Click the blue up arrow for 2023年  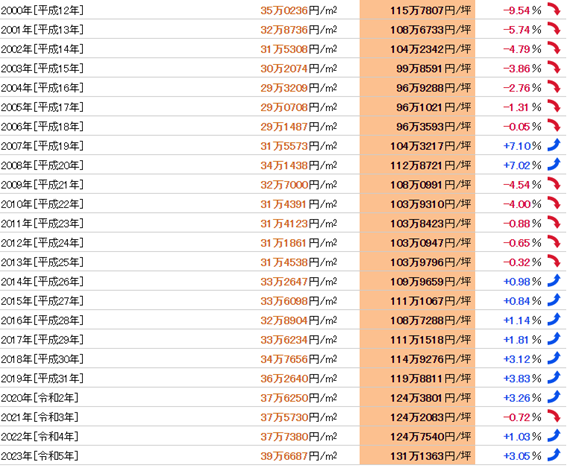coord(554,455)
